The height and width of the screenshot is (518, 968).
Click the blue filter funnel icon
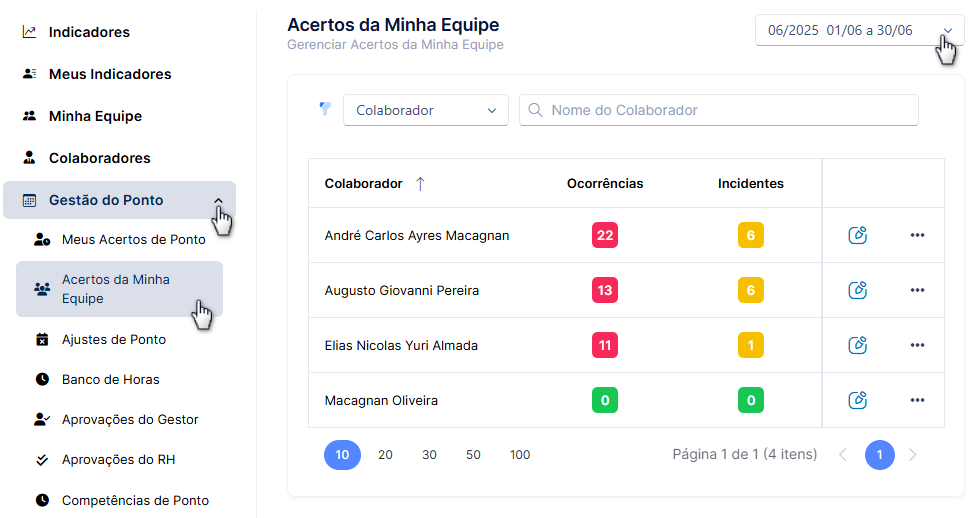[x=325, y=109]
